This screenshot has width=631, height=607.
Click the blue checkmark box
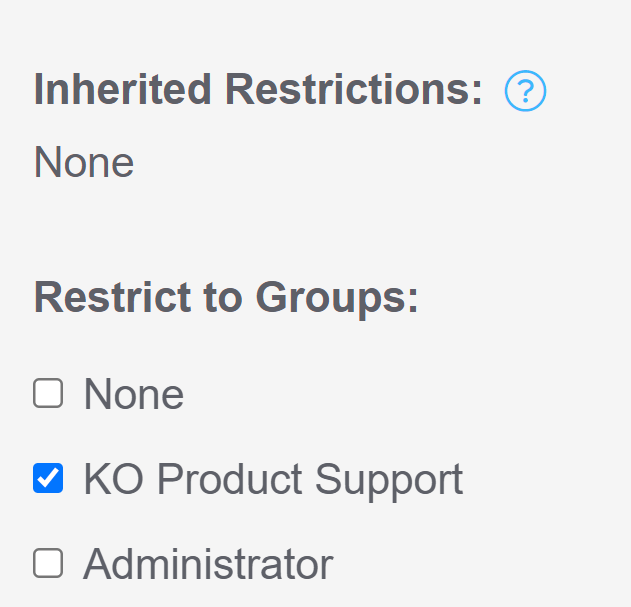click(x=48, y=479)
